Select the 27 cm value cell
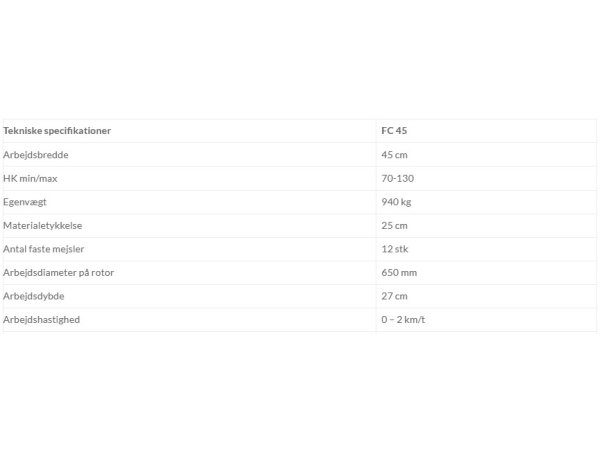This screenshot has height=450, width=600. [395, 296]
